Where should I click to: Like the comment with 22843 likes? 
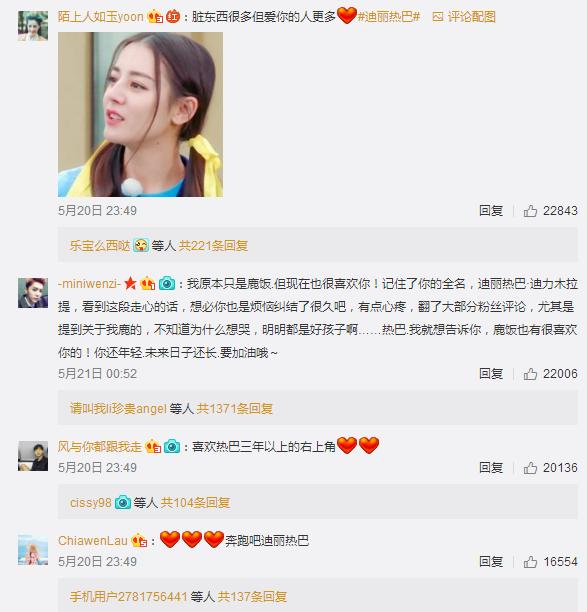point(530,211)
